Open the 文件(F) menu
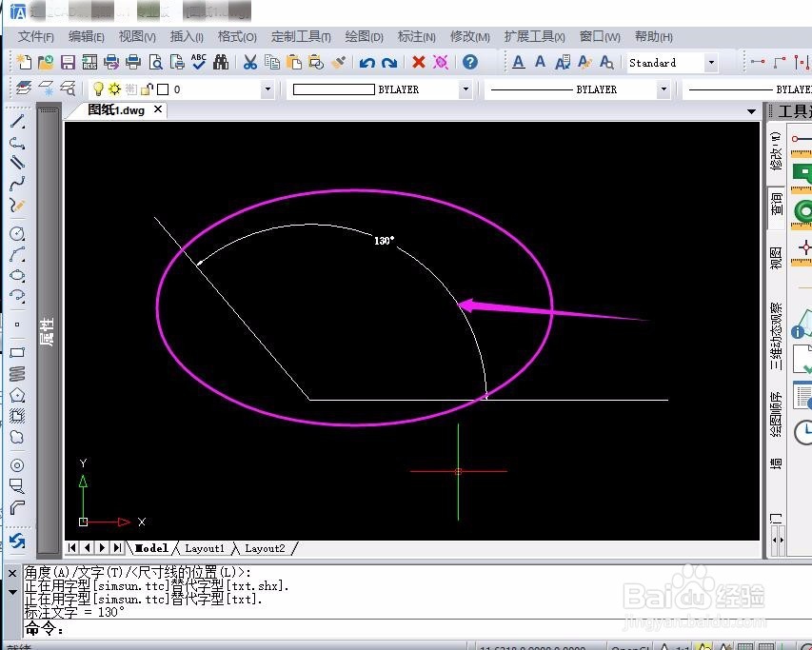This screenshot has width=812, height=650. (36, 37)
